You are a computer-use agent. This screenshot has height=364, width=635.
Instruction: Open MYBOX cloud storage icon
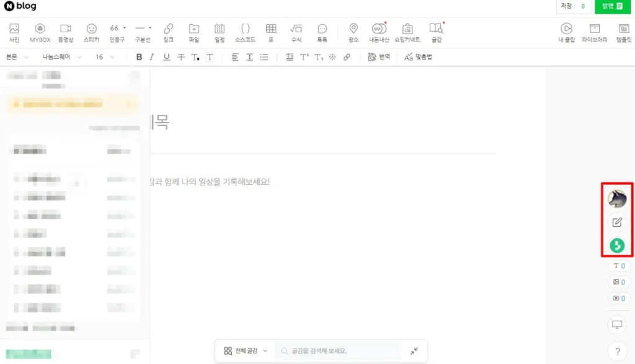click(40, 32)
